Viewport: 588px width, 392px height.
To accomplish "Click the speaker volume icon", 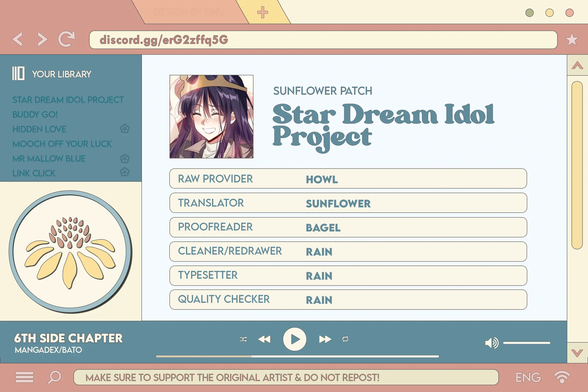I will [x=491, y=343].
